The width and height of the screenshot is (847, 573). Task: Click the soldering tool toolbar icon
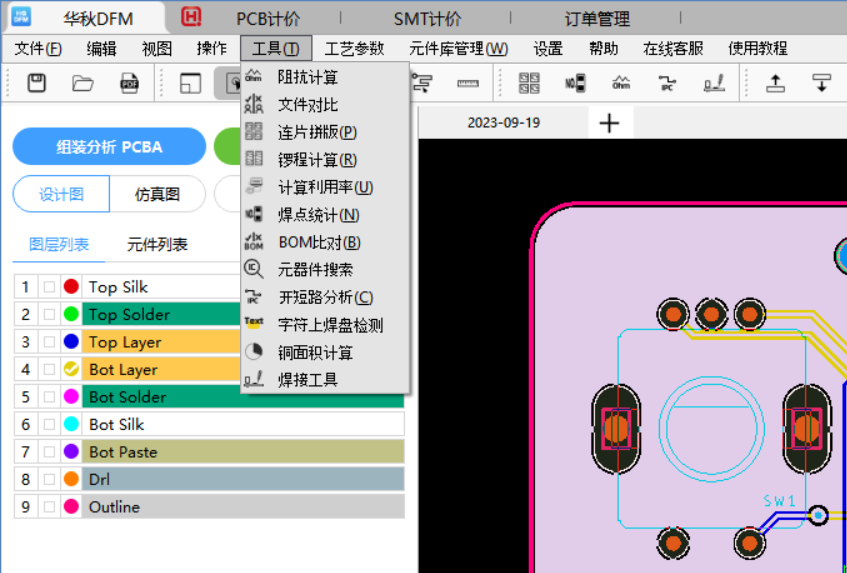click(714, 83)
